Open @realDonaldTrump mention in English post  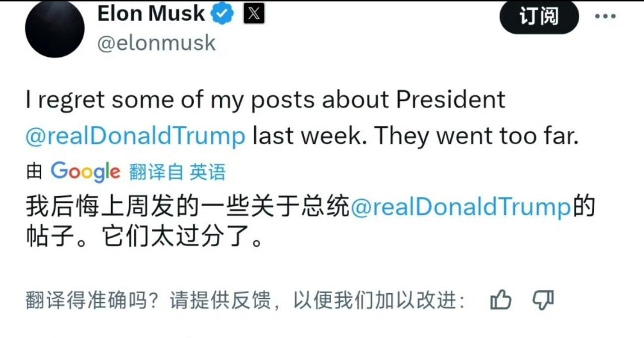click(x=135, y=136)
